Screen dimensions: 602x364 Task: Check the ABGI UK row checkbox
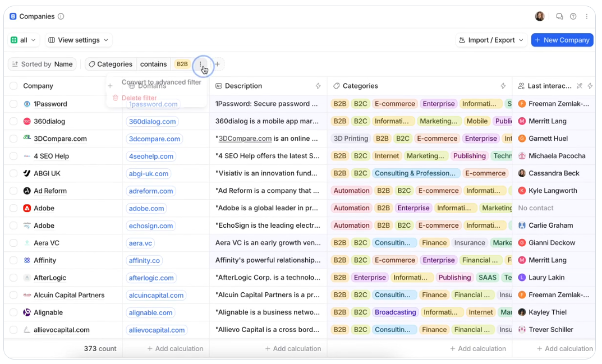click(13, 173)
